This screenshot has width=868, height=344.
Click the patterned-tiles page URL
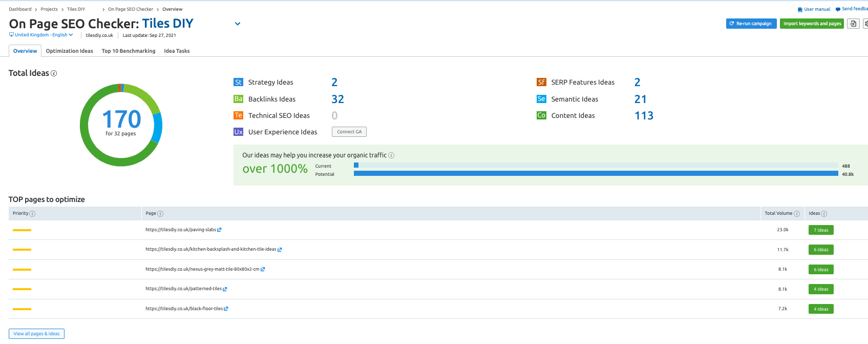(x=184, y=289)
